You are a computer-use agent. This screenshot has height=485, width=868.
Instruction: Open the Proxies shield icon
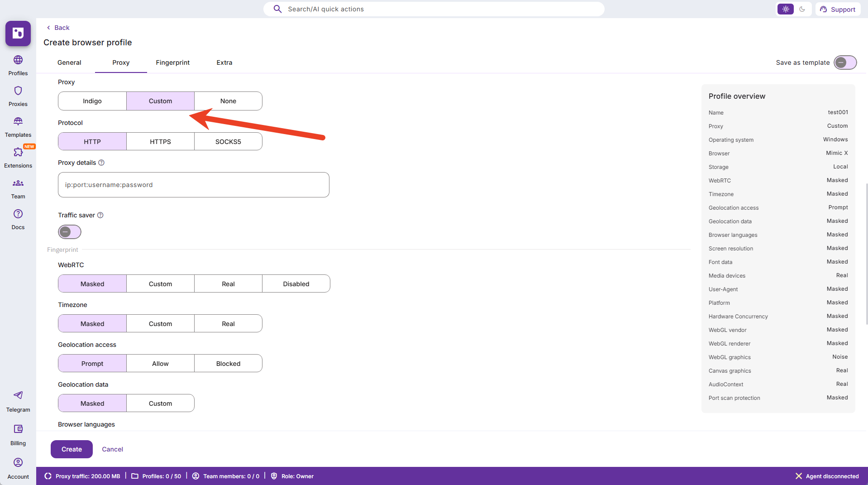tap(18, 91)
